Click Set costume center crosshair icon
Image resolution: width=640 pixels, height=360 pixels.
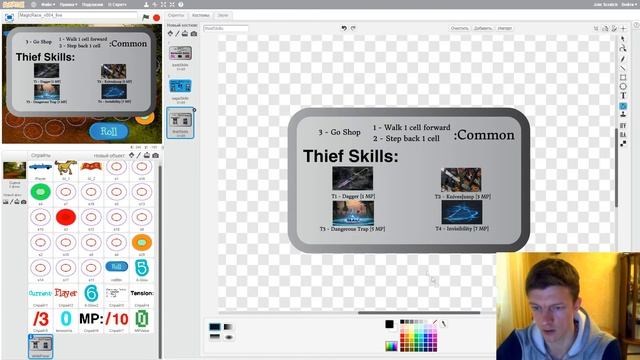623,28
